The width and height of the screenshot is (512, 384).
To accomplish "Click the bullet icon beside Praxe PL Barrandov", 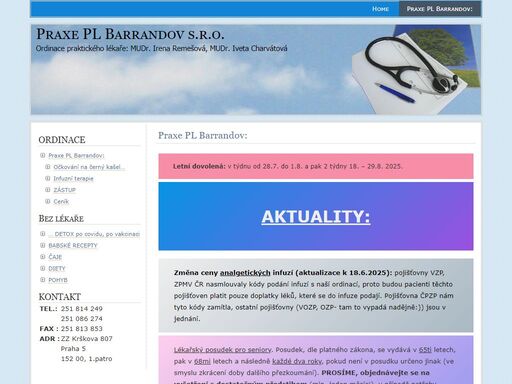I will pyautogui.click(x=42, y=155).
